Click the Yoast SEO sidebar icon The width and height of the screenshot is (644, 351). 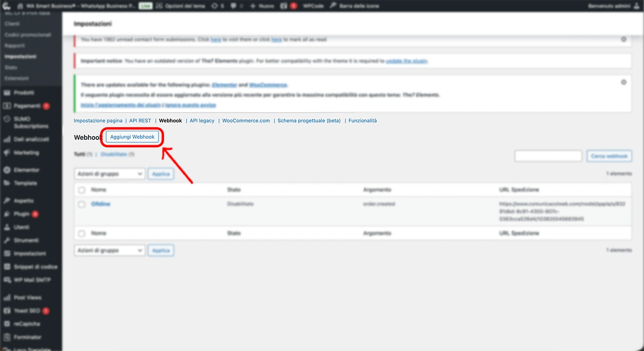[7, 311]
